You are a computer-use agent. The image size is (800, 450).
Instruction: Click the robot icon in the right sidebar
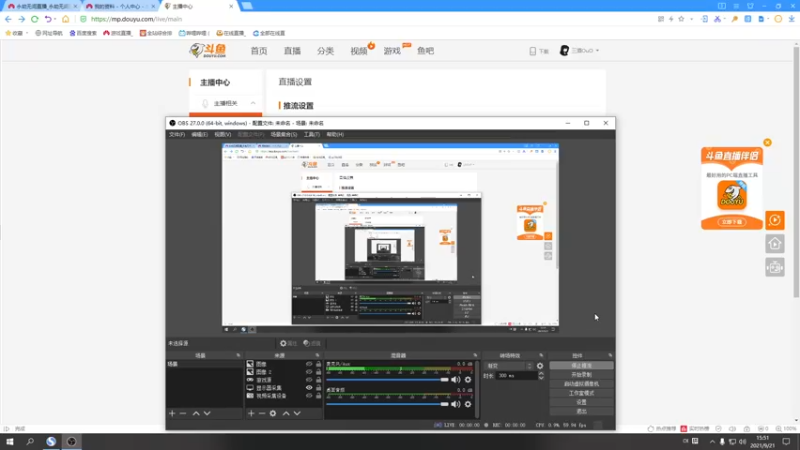774,267
